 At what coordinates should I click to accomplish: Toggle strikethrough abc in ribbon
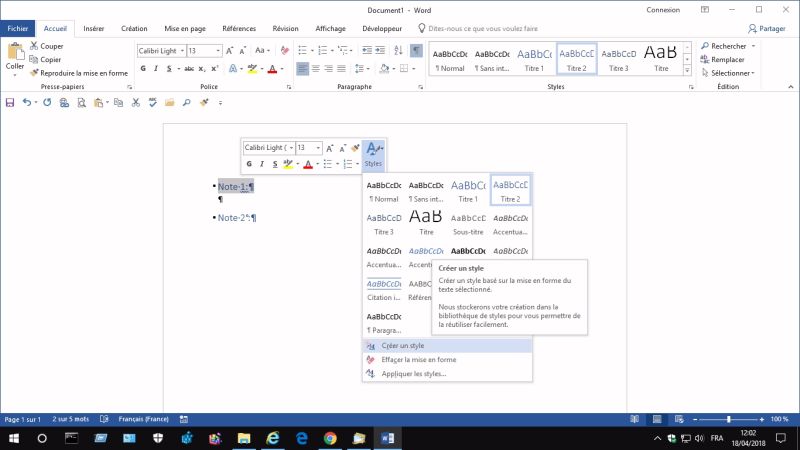189,68
